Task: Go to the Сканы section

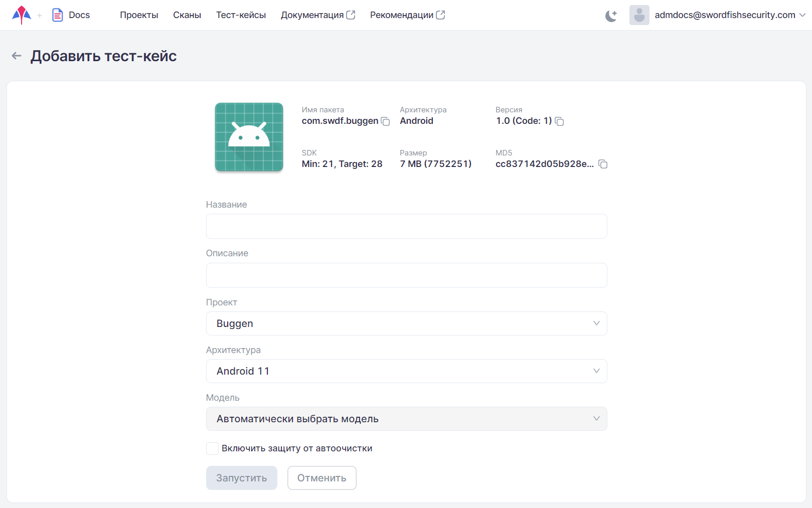Action: point(187,15)
